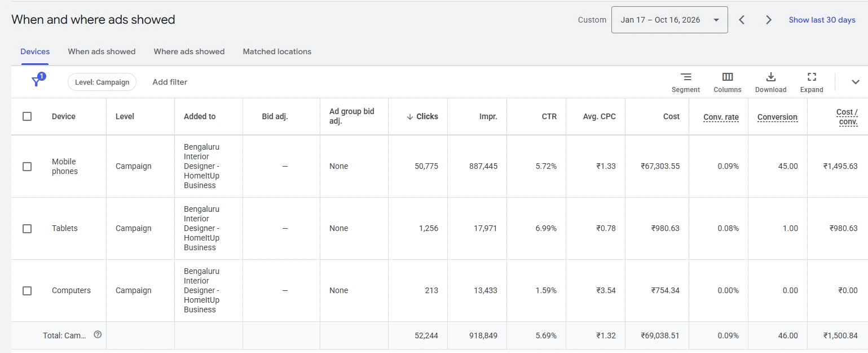Open the Columns editor
Screen dimensions: 868x353
coord(728,82)
